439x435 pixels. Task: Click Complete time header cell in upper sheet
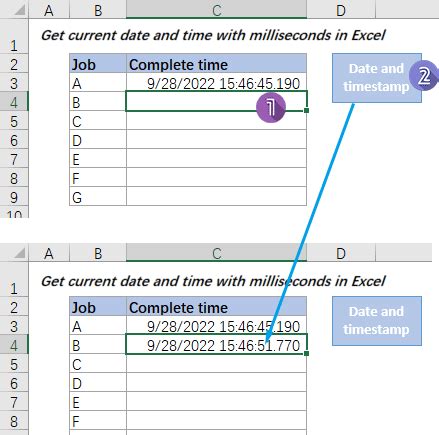coord(216,63)
